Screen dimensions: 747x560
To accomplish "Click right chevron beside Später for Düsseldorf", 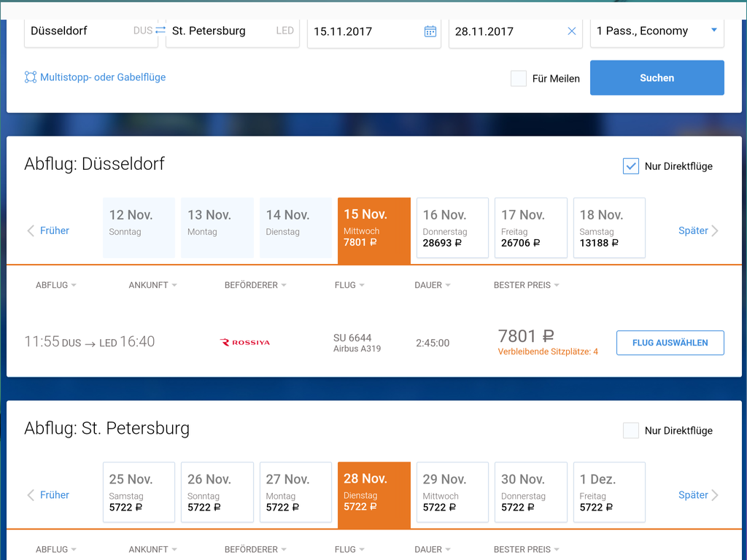I will click(x=715, y=231).
